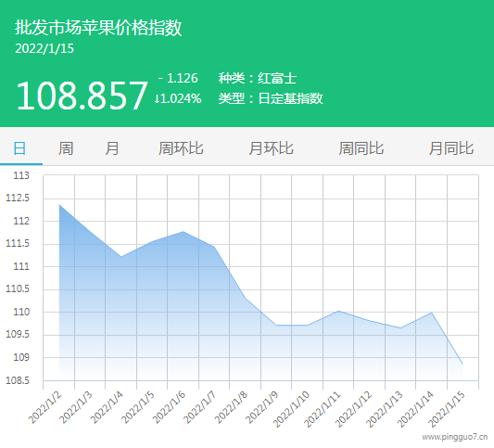494x448 pixels.
Task: Open the 月同比 tab
Action: (451, 148)
